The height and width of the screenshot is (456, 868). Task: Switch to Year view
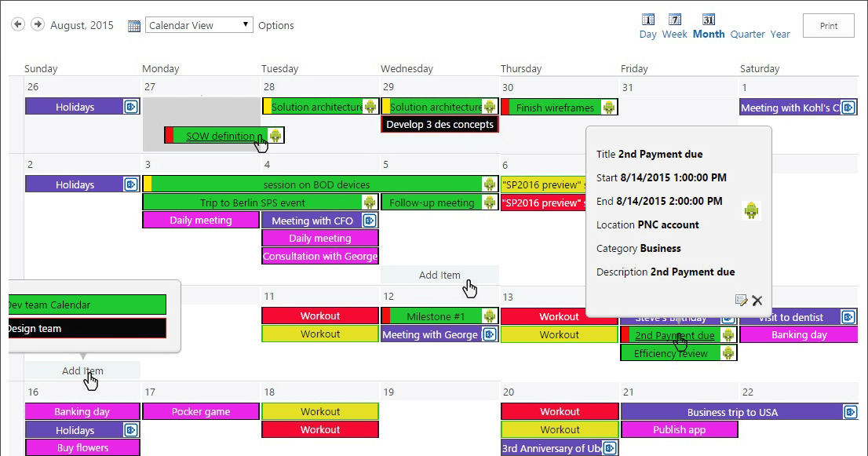[x=780, y=34]
